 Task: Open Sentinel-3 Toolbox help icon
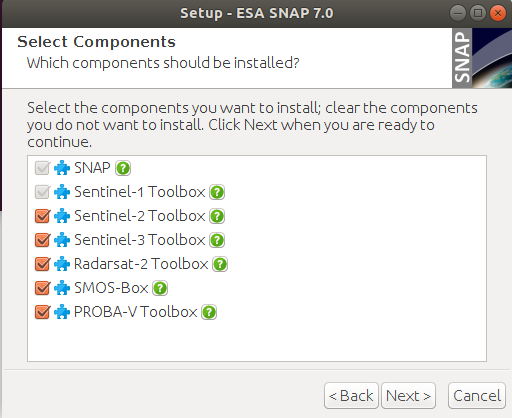217,240
